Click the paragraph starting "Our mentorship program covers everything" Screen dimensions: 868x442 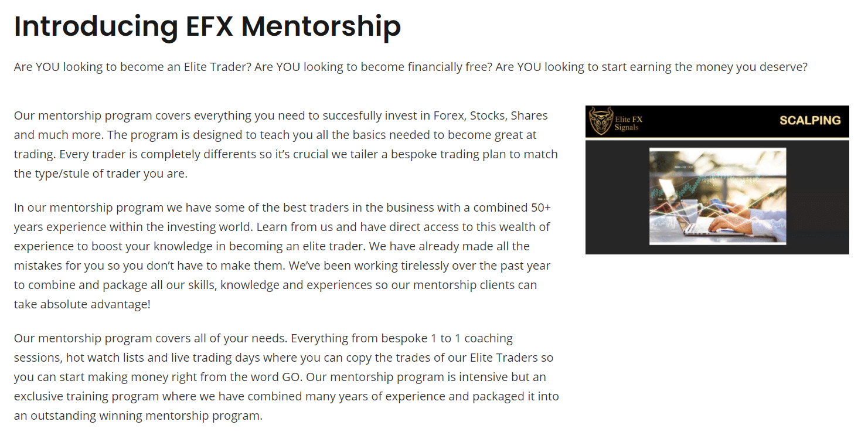(286, 144)
